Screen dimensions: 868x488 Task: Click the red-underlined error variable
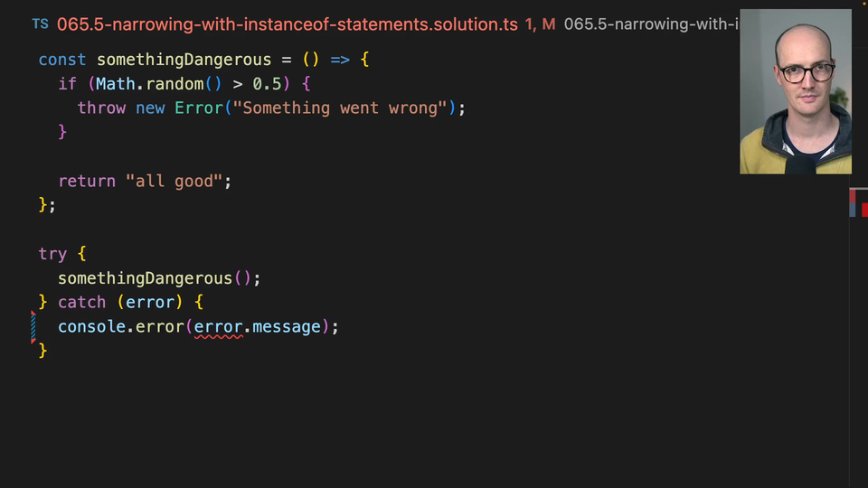point(219,326)
